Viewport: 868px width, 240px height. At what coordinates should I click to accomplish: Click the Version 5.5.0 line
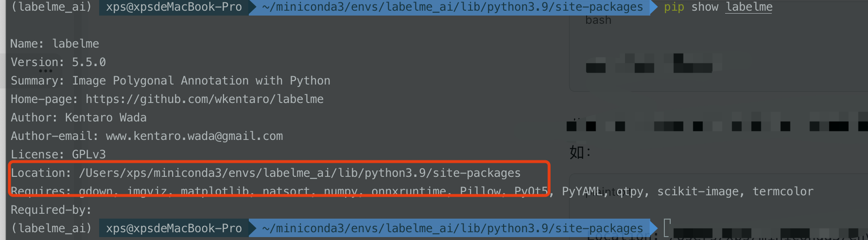[58, 62]
